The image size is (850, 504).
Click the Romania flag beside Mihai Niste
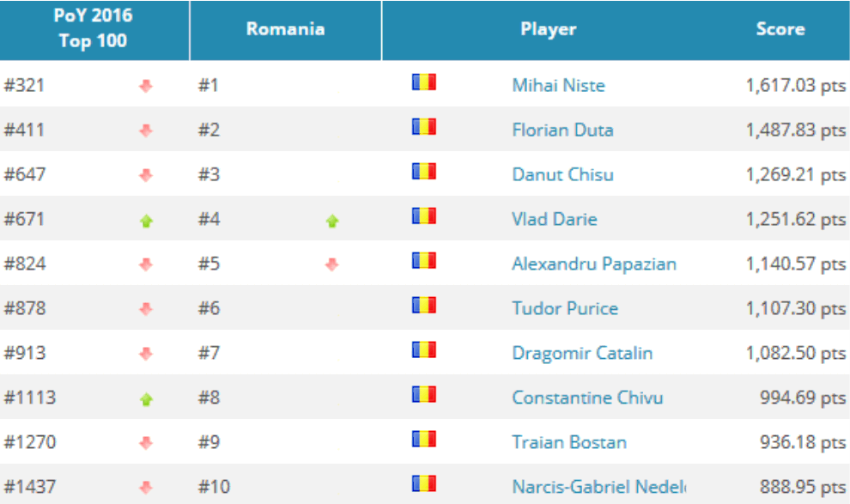click(424, 82)
